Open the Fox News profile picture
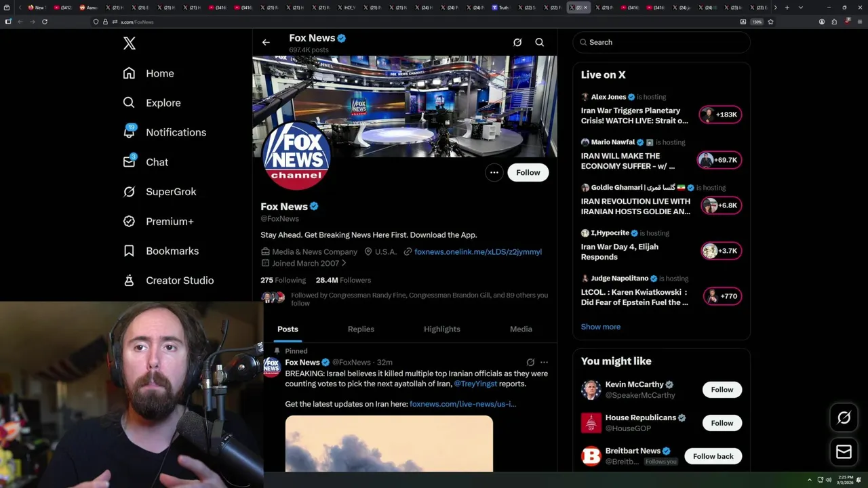Image resolution: width=868 pixels, height=488 pixels. pyautogui.click(x=296, y=157)
